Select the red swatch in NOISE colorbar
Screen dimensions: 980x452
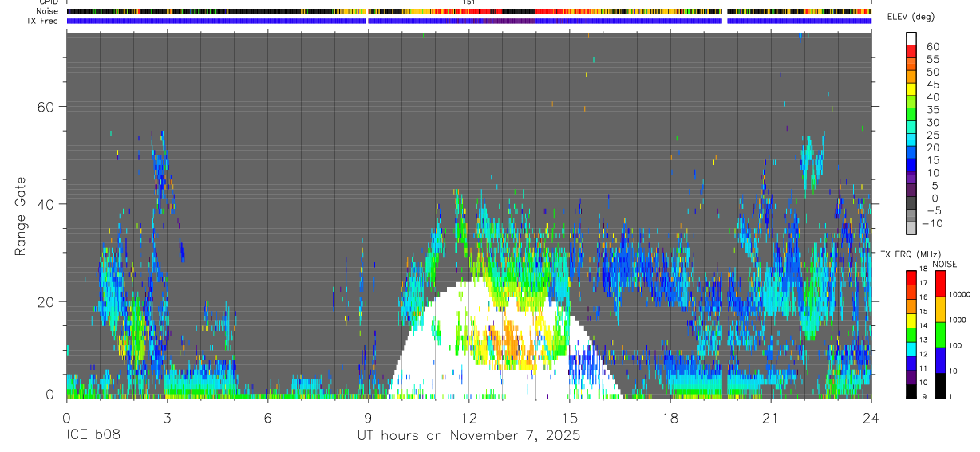(941, 284)
